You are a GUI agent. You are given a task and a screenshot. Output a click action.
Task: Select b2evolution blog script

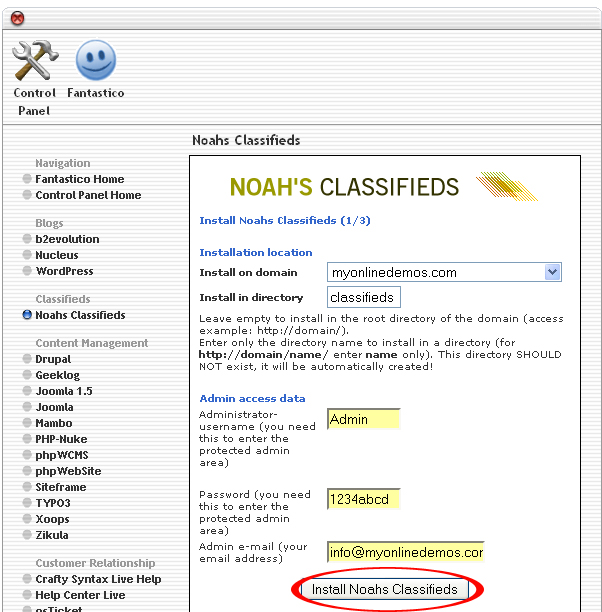point(67,239)
